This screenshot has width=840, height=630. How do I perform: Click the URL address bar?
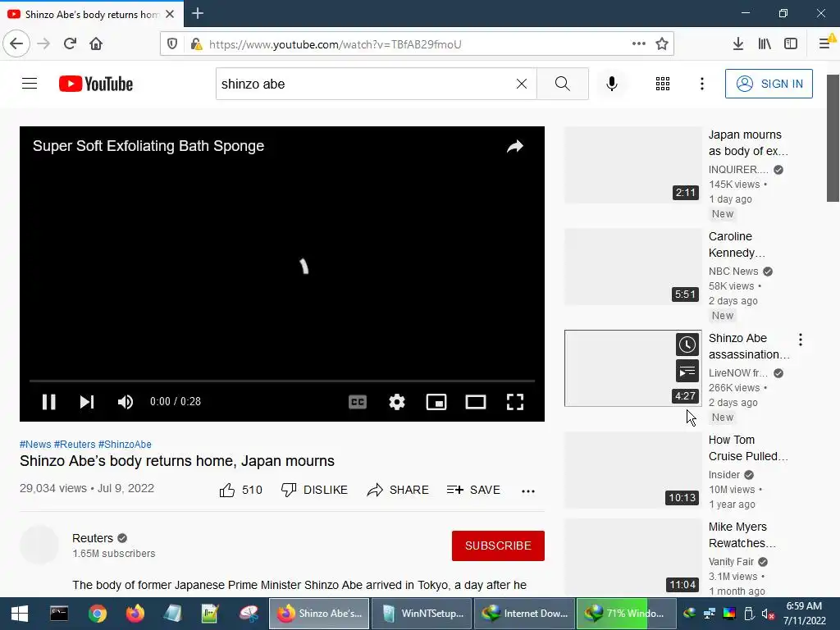click(418, 44)
